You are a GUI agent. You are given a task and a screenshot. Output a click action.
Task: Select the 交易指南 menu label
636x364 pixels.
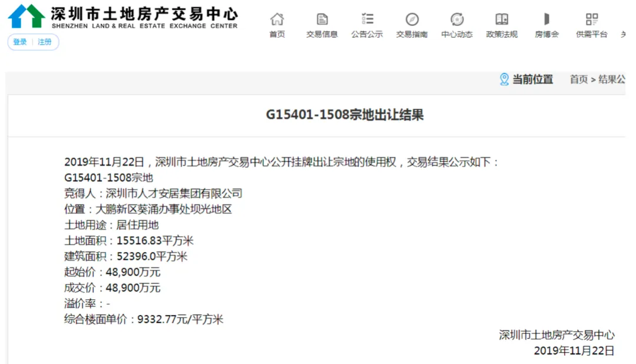(412, 35)
